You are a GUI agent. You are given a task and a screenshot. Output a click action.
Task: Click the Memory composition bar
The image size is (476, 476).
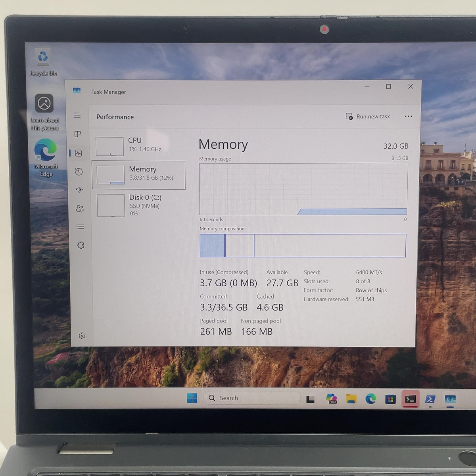point(303,246)
